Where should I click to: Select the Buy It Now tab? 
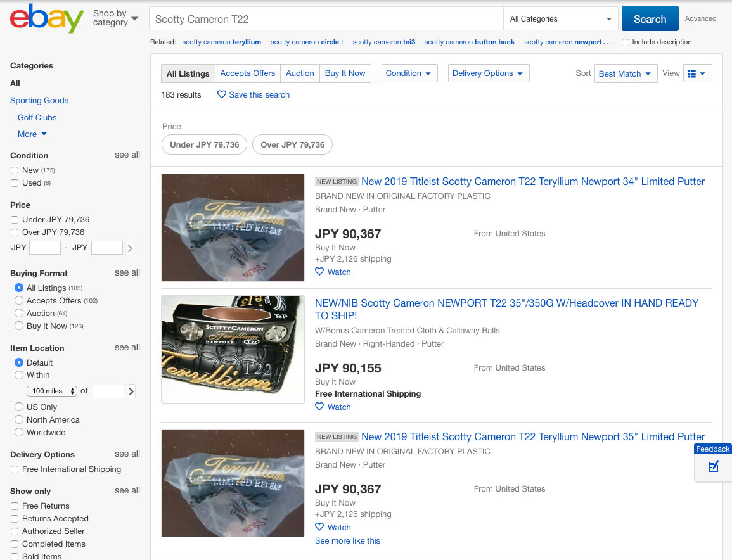point(345,73)
